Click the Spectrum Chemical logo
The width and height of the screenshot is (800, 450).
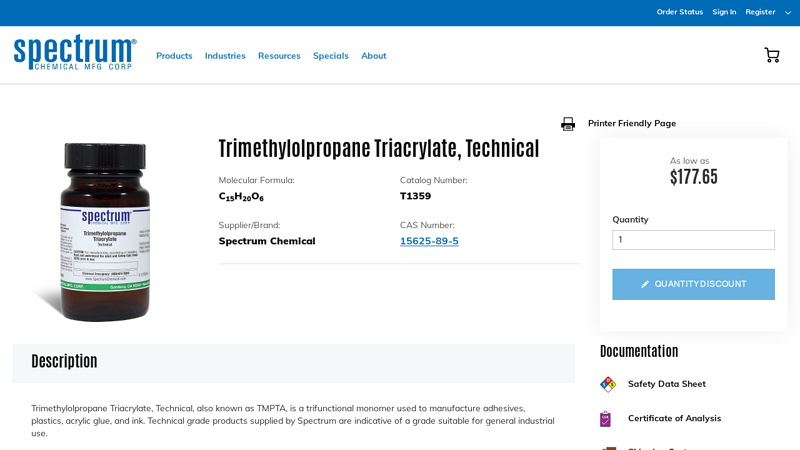coord(75,52)
